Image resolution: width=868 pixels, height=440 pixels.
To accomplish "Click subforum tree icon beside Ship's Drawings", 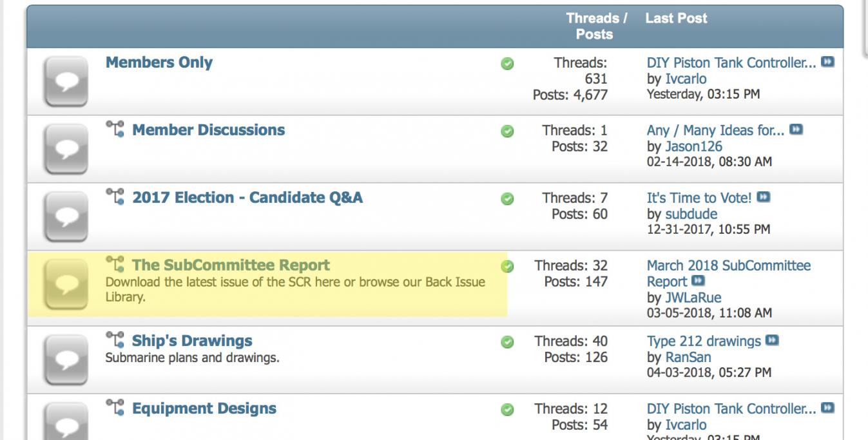I will [115, 341].
